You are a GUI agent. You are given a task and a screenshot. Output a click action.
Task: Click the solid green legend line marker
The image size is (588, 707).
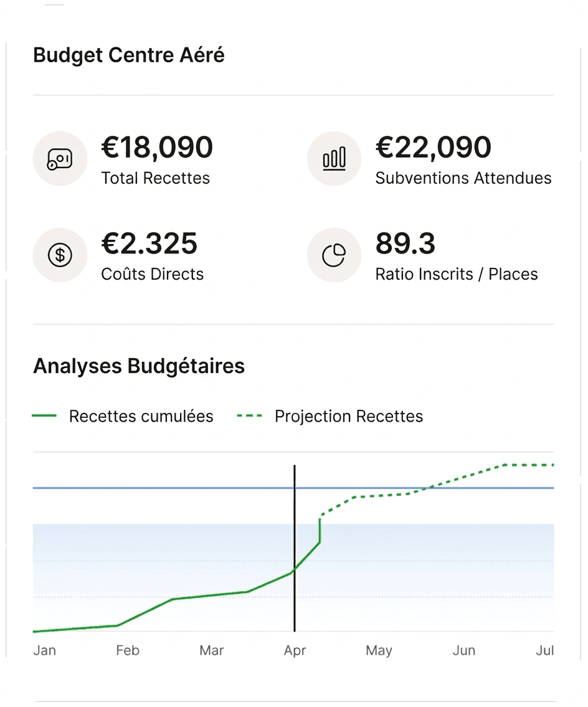pos(44,416)
